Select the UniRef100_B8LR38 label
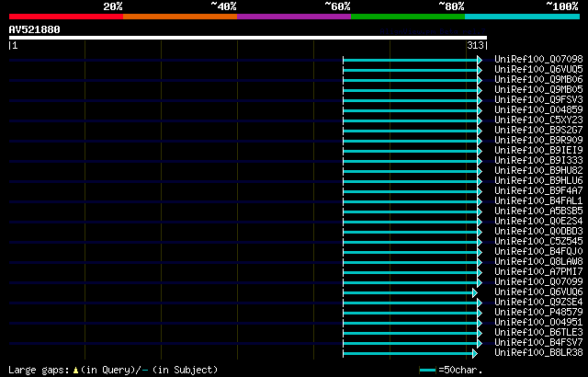 tap(538, 353)
